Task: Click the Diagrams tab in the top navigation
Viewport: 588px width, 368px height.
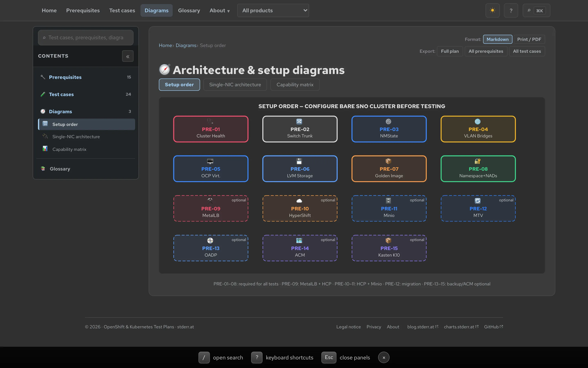Action: 156,10
